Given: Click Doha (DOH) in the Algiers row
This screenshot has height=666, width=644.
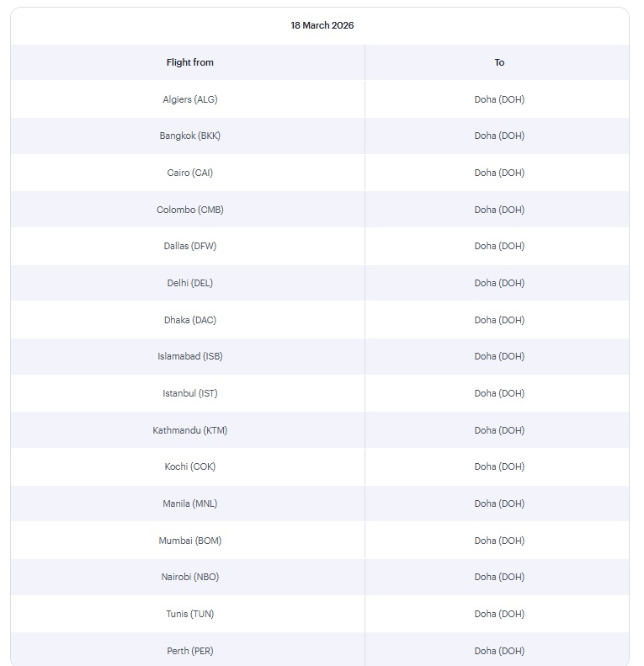Looking at the screenshot, I should tap(499, 99).
